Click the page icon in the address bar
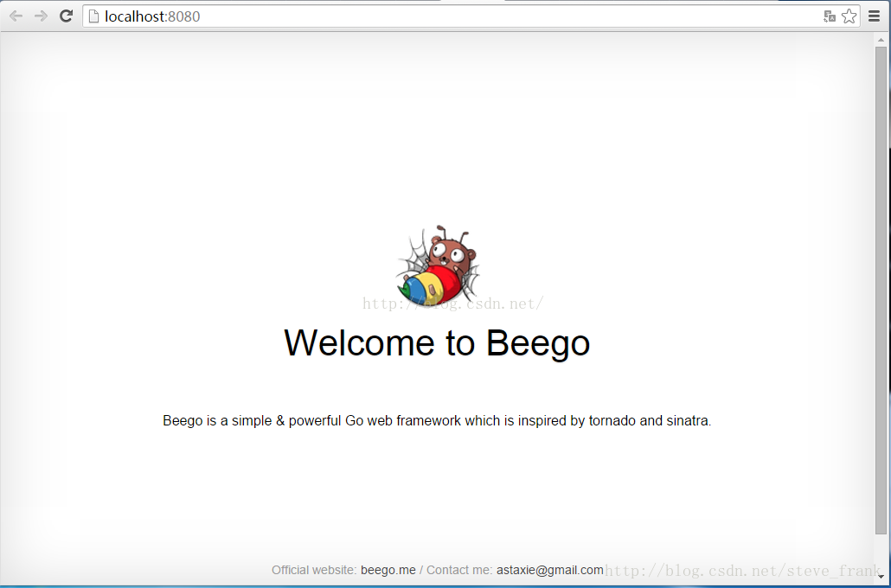The width and height of the screenshot is (891, 588). [x=93, y=16]
